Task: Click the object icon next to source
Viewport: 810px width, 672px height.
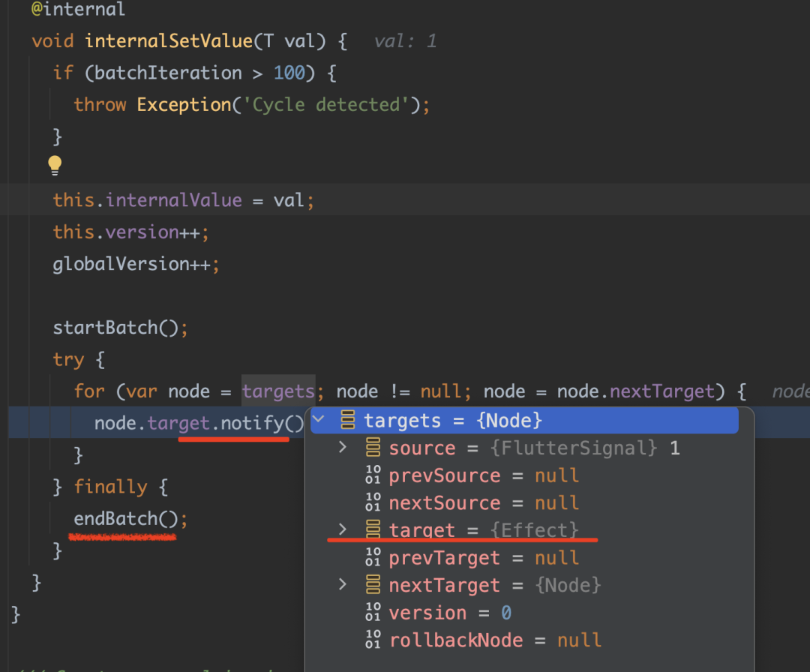Action: click(373, 448)
